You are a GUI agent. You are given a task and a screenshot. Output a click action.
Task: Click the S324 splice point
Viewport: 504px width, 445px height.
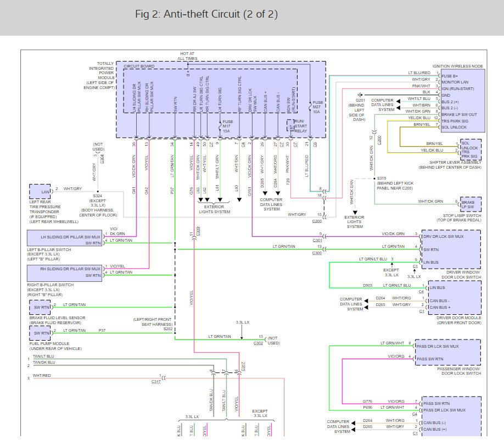click(98, 192)
